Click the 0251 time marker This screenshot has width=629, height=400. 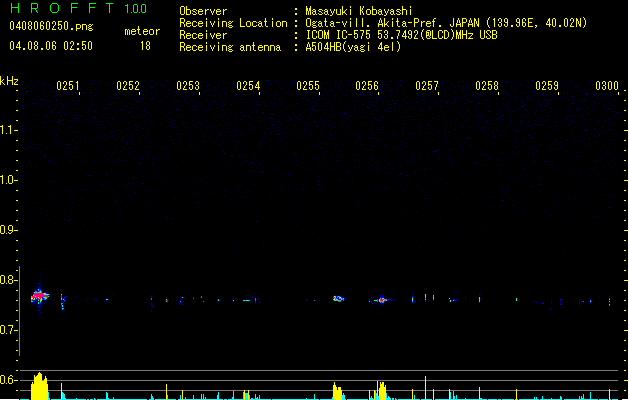click(x=68, y=86)
